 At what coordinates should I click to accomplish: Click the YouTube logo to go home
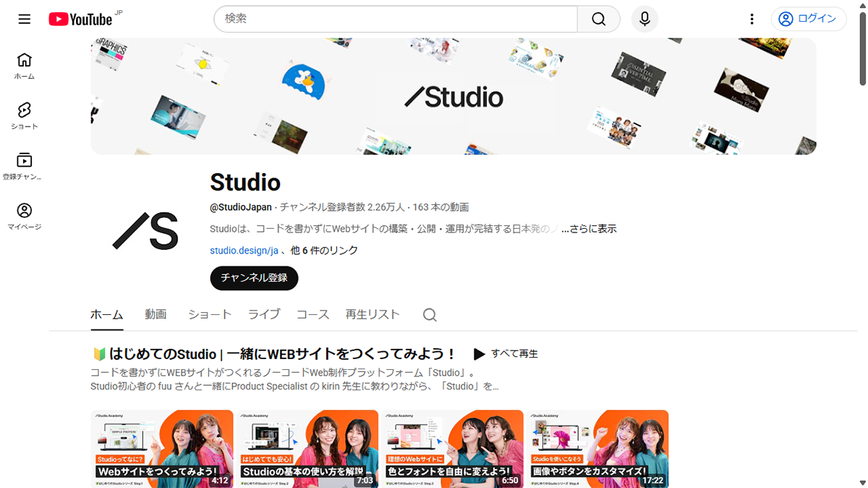[x=80, y=19]
